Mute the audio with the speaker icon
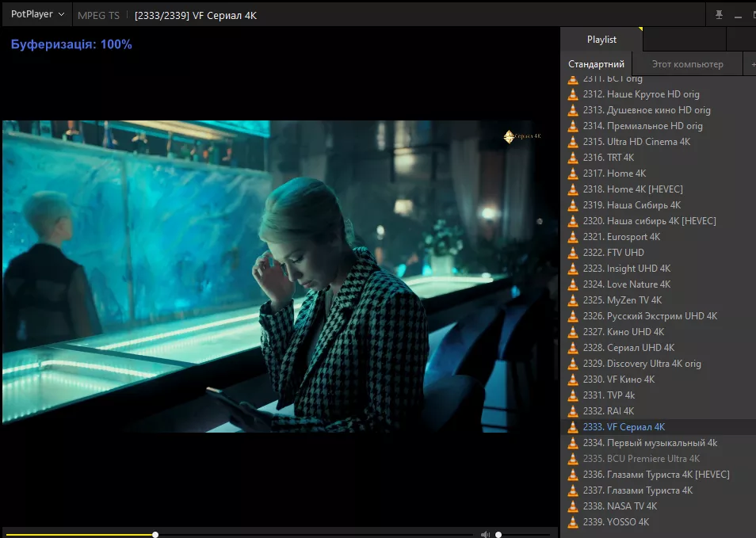The width and height of the screenshot is (756, 538). tap(485, 534)
